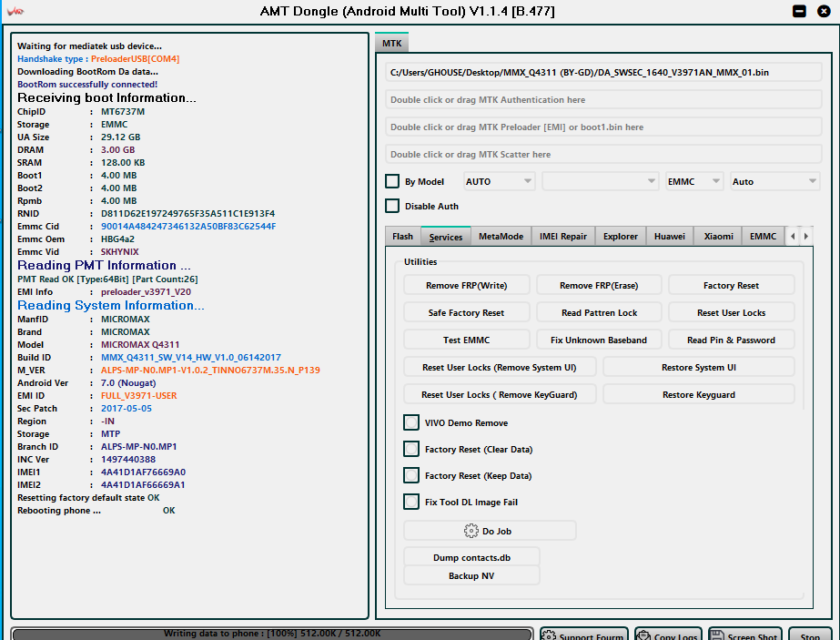The image size is (840, 640).
Task: Click the Support Forum gear icon
Action: pos(550,635)
